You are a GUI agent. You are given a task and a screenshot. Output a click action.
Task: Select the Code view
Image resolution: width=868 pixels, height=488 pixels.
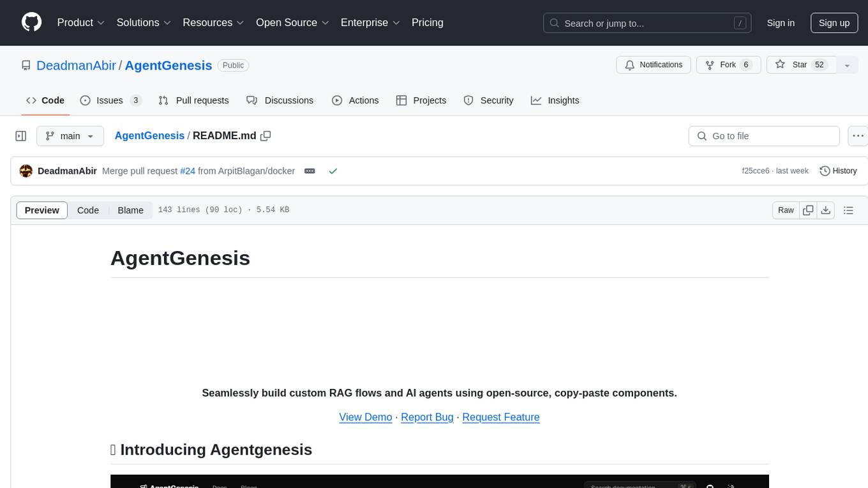pyautogui.click(x=88, y=210)
